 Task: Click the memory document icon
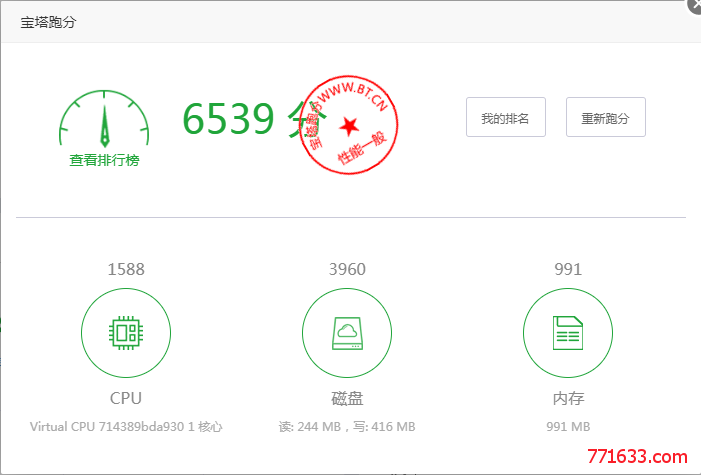tap(568, 333)
